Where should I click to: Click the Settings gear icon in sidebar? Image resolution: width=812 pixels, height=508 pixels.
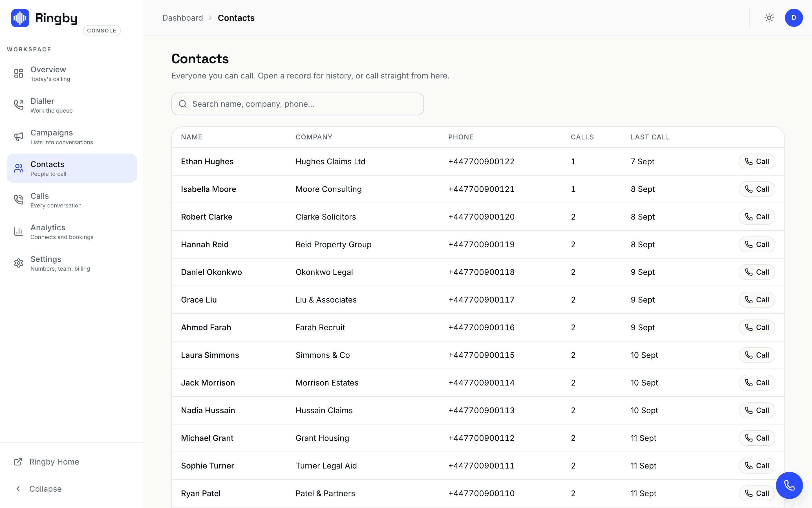coord(18,263)
